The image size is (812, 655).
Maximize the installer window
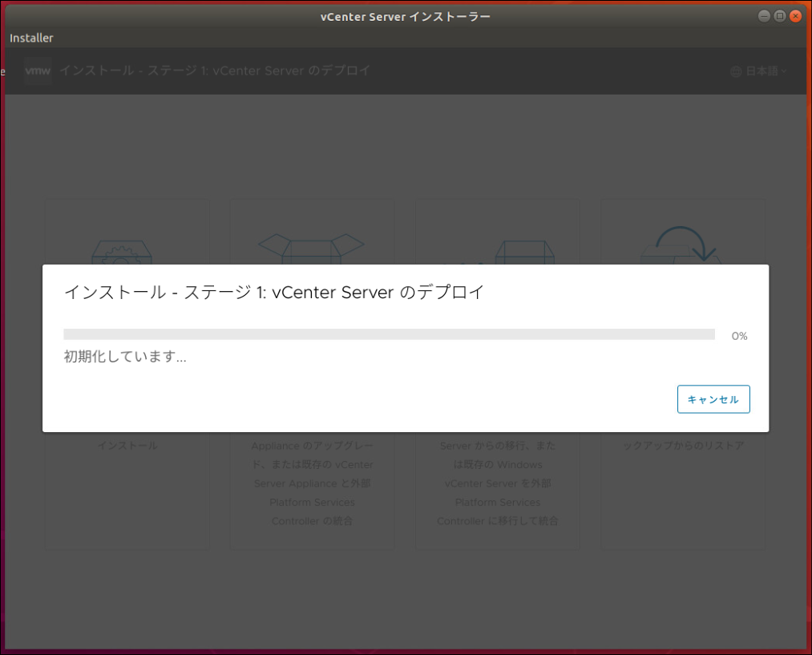point(780,16)
